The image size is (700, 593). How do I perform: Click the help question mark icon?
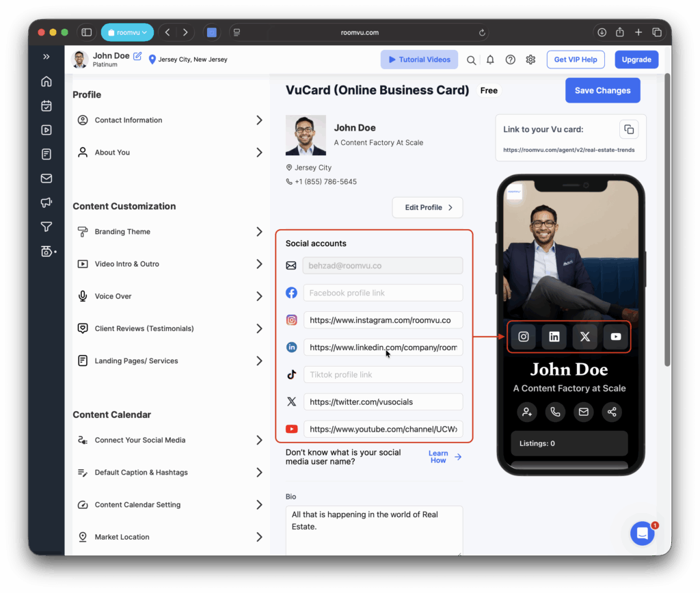[x=510, y=60]
